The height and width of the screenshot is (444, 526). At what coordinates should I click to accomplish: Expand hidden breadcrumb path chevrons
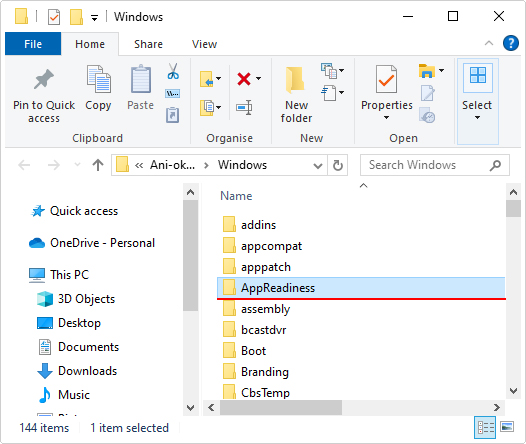[139, 165]
